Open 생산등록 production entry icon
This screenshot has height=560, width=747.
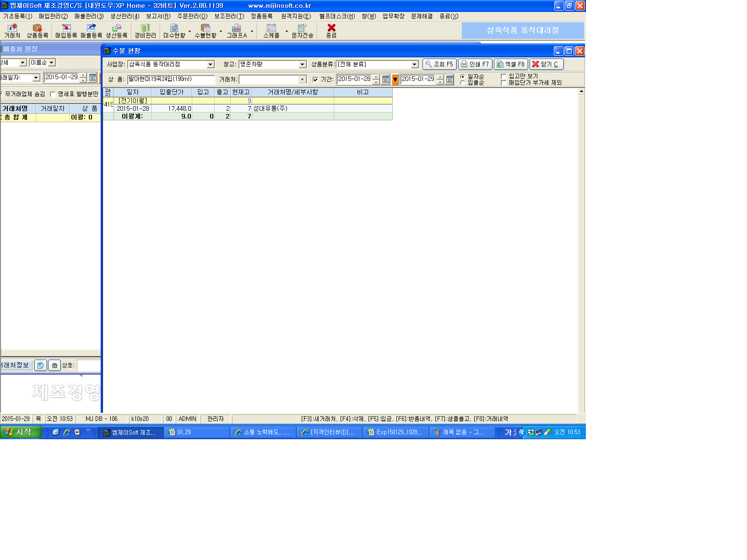(x=117, y=31)
